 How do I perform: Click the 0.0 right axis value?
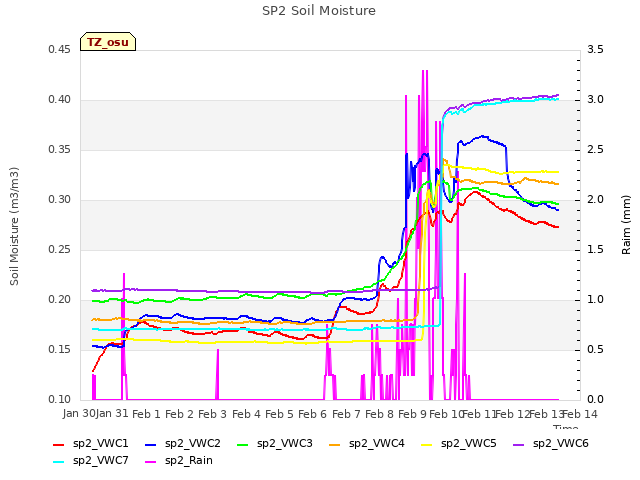[x=595, y=400]
